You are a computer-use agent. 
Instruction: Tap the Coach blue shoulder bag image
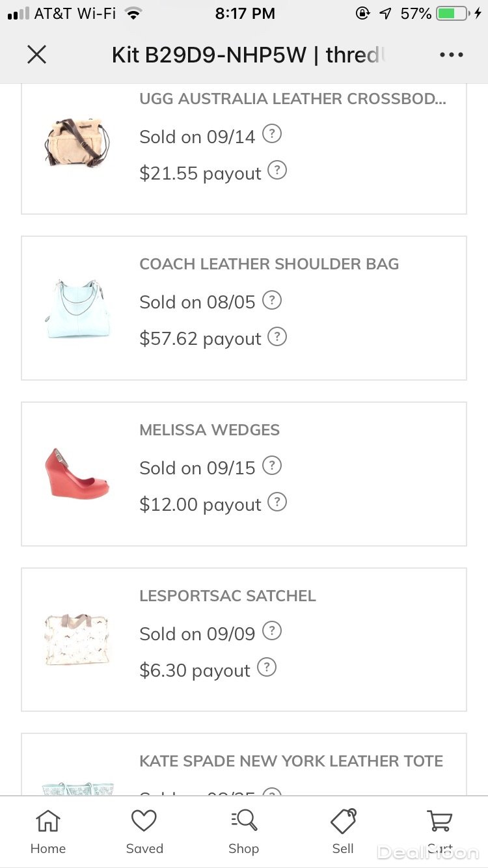pyautogui.click(x=78, y=308)
